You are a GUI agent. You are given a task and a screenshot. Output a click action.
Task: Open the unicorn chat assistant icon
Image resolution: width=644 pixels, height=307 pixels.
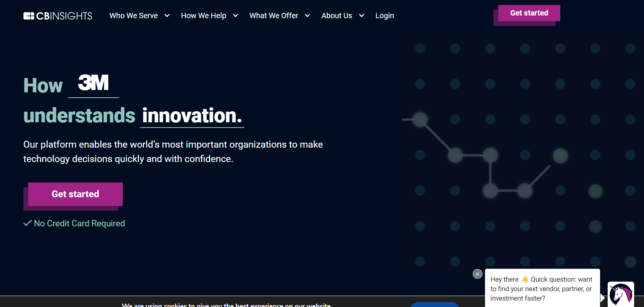621,294
